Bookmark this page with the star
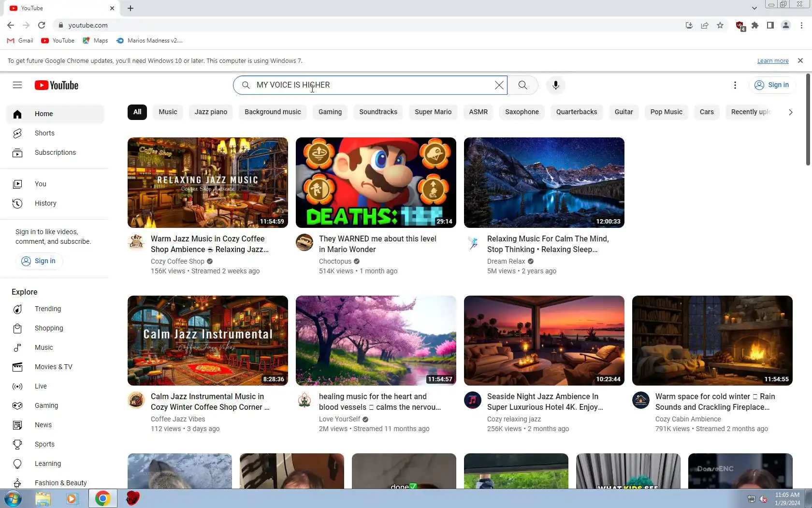This screenshot has width=812, height=508. [x=720, y=25]
